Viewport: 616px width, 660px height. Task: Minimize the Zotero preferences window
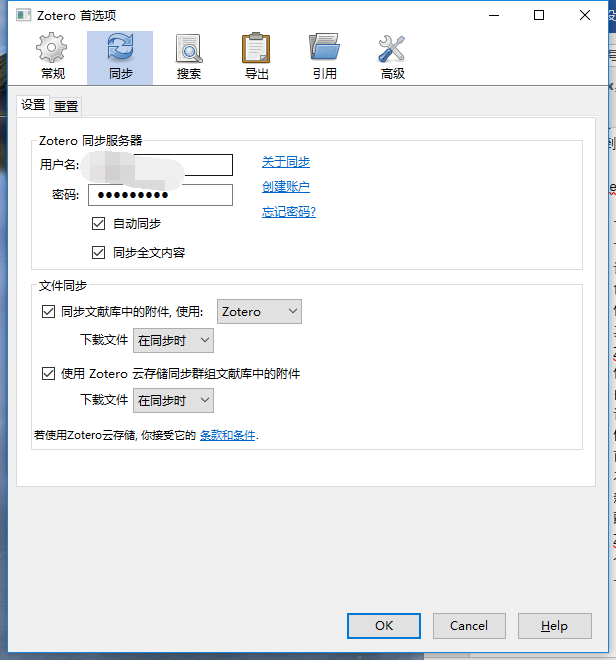pyautogui.click(x=494, y=16)
